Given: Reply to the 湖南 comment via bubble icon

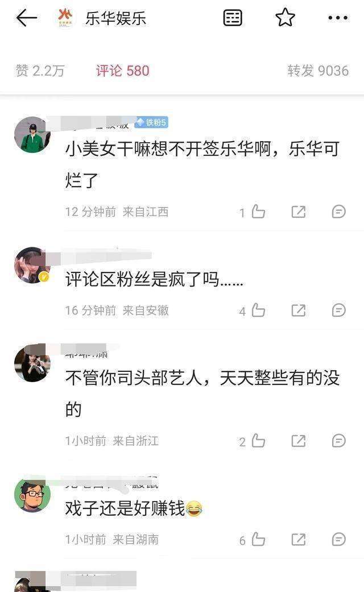Looking at the screenshot, I should (x=339, y=540).
